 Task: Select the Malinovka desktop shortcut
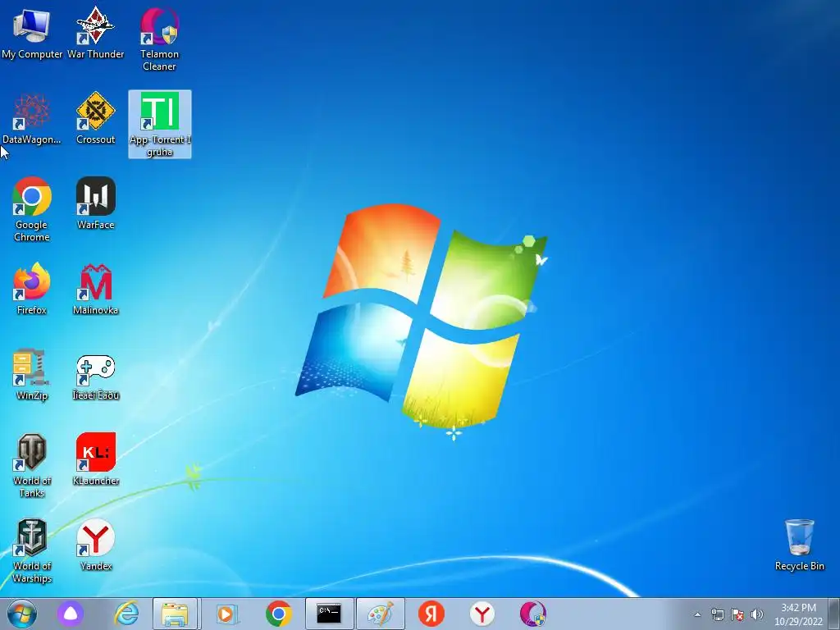[95, 290]
